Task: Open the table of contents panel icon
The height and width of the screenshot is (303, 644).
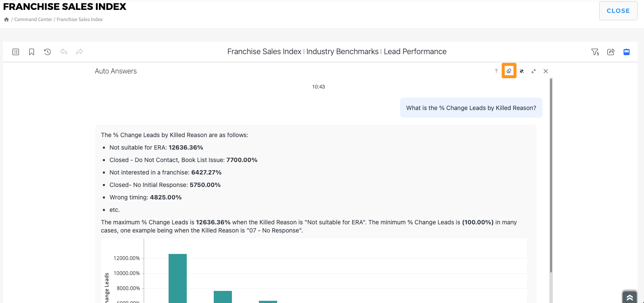Action: click(x=15, y=52)
